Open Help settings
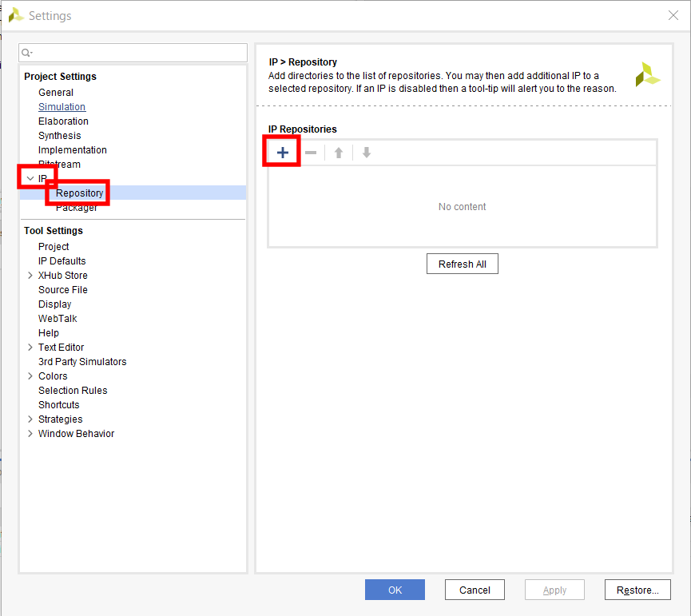Viewport: 691px width, 616px height. click(49, 333)
